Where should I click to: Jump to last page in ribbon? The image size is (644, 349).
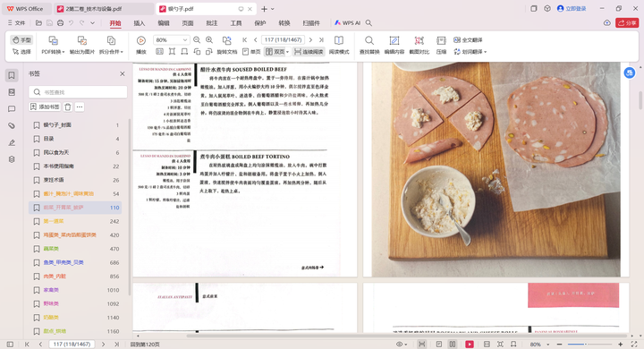click(321, 40)
